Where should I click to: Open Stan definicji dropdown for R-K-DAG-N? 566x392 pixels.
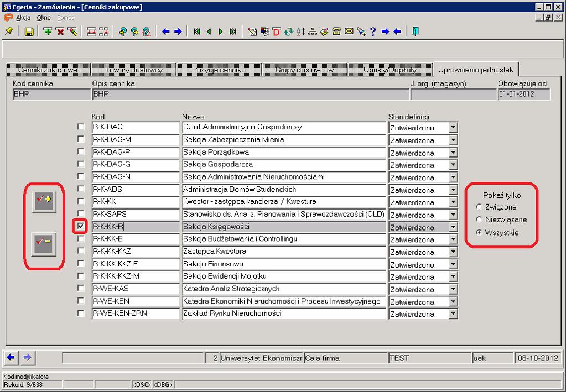pyautogui.click(x=453, y=177)
